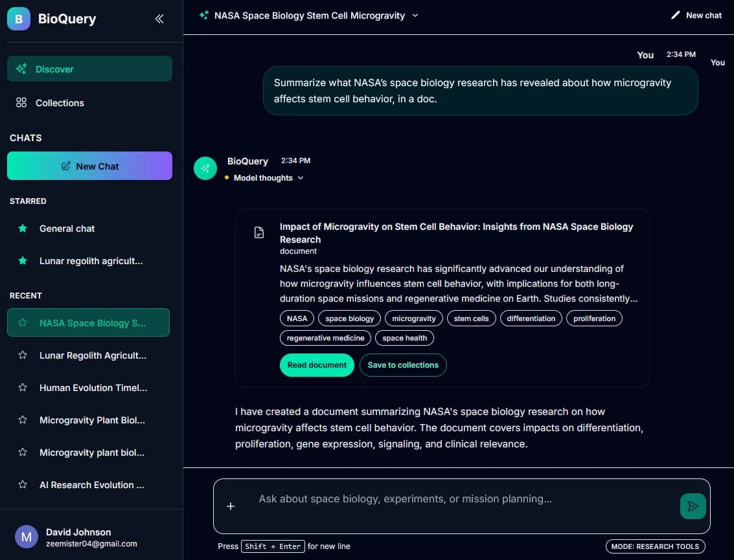Click the document file icon in card
The height and width of the screenshot is (560, 734).
tap(259, 233)
